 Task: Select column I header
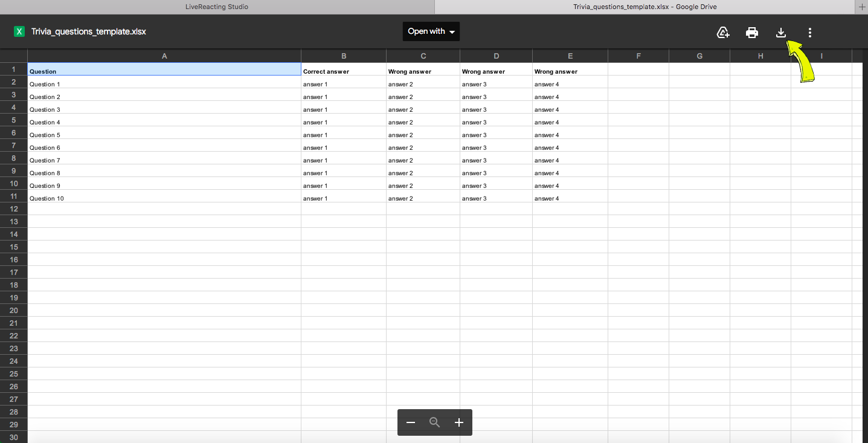coord(821,56)
